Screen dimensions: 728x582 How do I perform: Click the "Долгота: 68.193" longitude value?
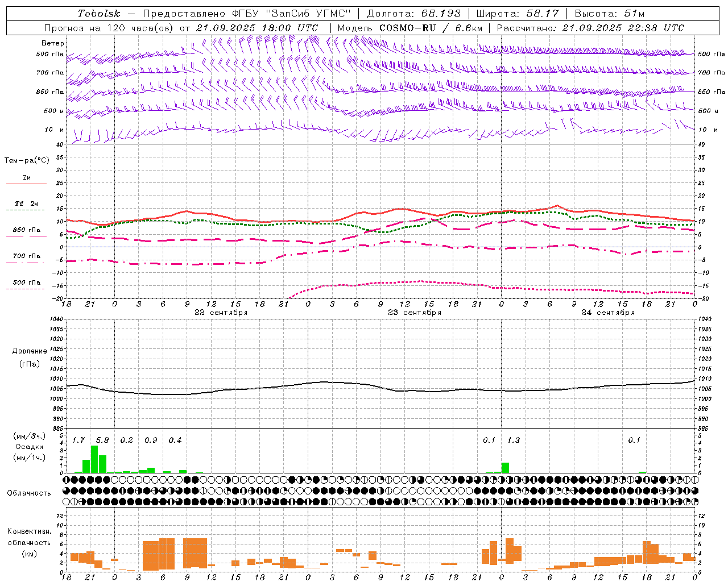(413, 14)
